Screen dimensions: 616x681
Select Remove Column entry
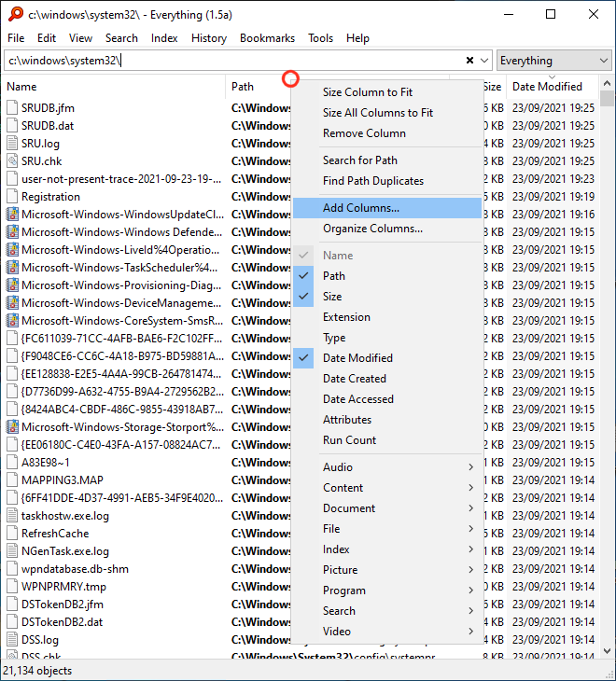pos(387,133)
